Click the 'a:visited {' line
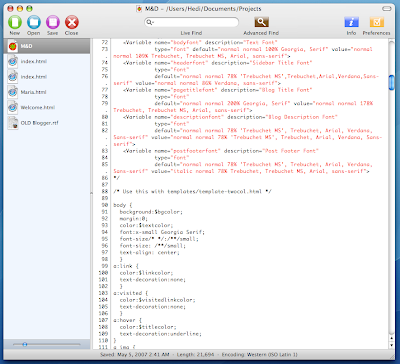Screen dimensions: 400x364 pos(131,293)
